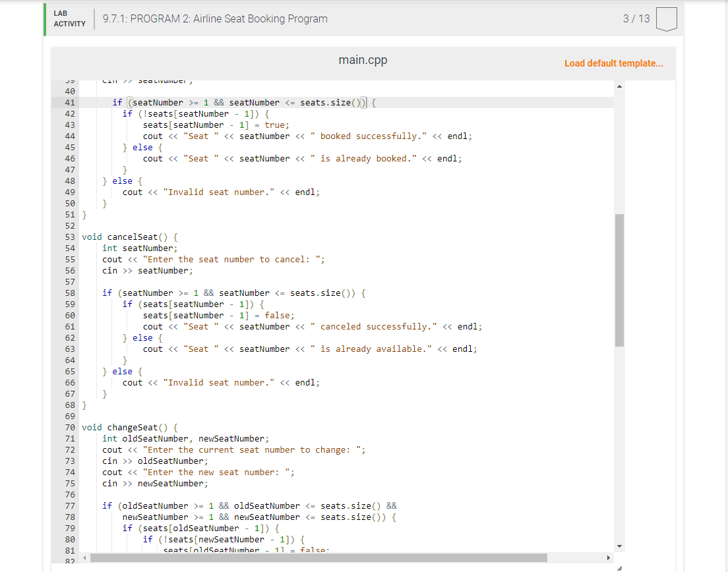The image size is (728, 572).
Task: Click 'cin >> seatNumber;' on line 56
Action: click(x=147, y=270)
